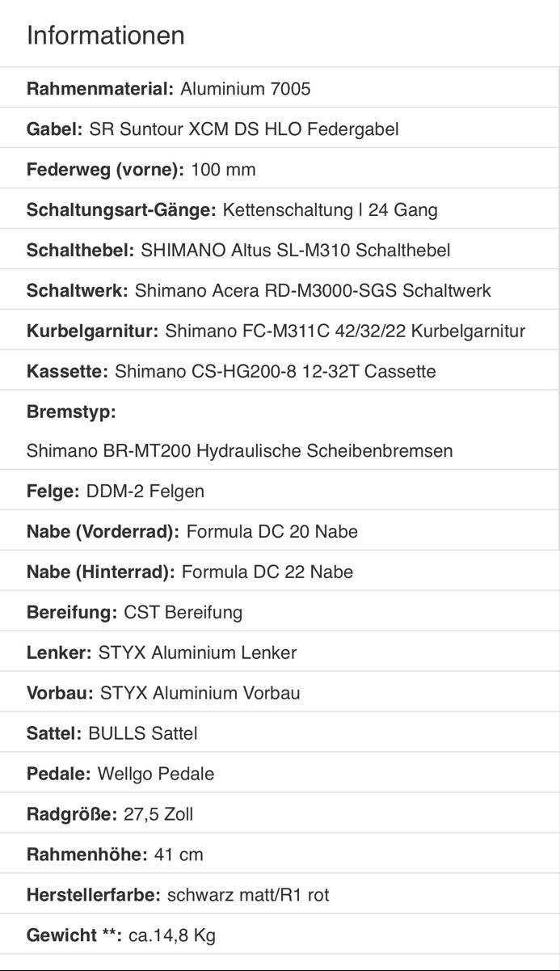Click the Shimano BR-MT200 Scheibenbremsen text

pos(240,450)
